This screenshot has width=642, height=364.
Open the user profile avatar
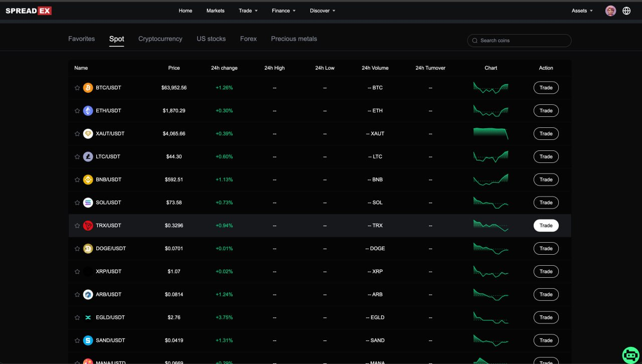(610, 11)
